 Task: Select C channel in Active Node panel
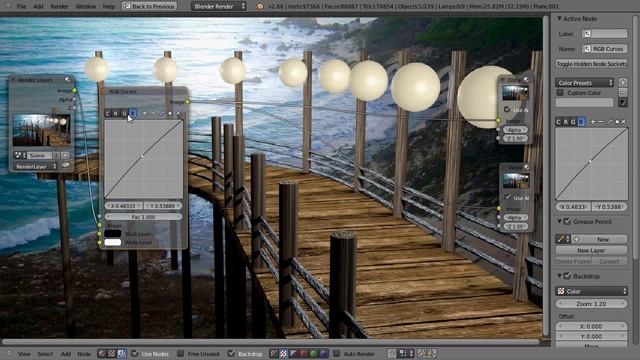coord(559,122)
